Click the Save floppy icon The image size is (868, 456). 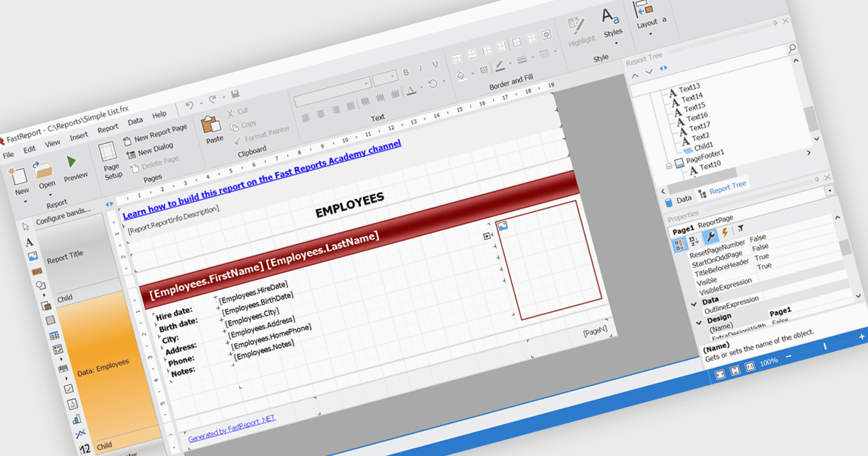coord(235,94)
